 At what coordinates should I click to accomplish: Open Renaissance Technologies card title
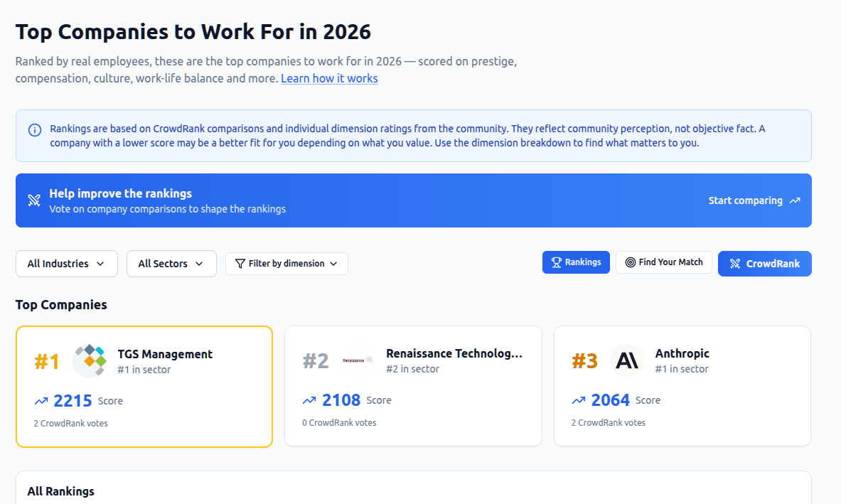point(454,353)
